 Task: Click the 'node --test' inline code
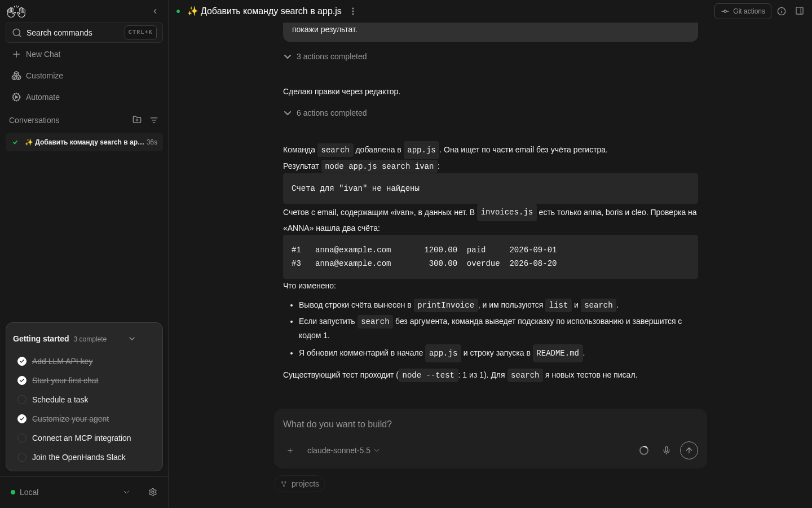429,375
